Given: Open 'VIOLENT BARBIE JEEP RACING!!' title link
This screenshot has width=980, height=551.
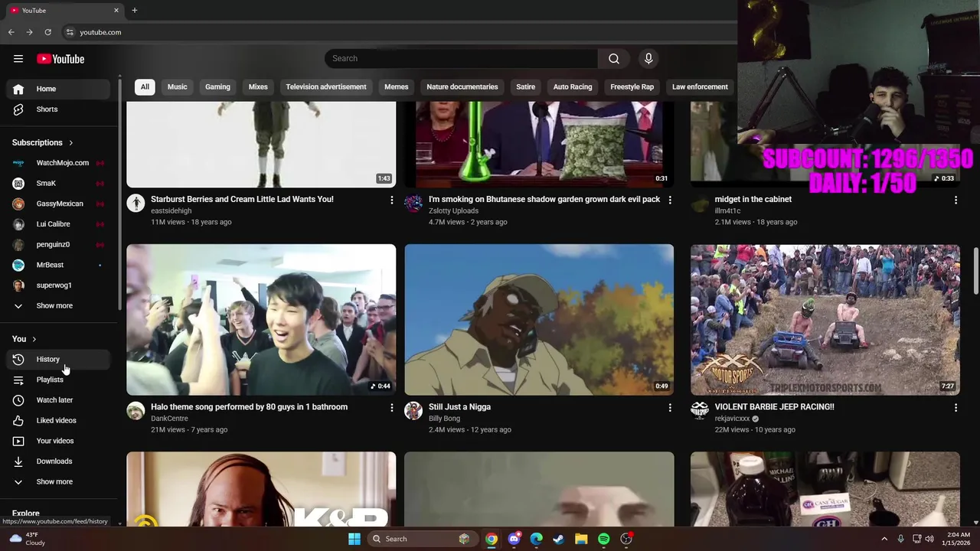Looking at the screenshot, I should pyautogui.click(x=774, y=407).
